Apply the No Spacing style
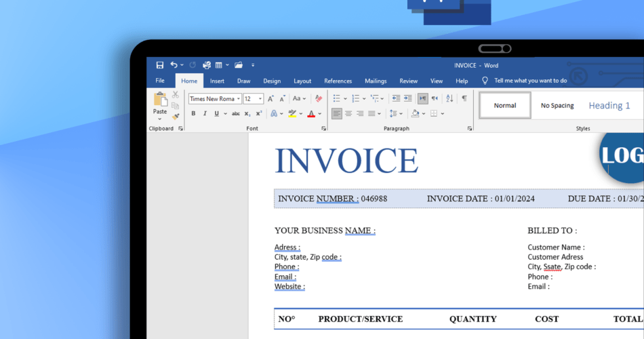The width and height of the screenshot is (644, 339). pyautogui.click(x=557, y=106)
